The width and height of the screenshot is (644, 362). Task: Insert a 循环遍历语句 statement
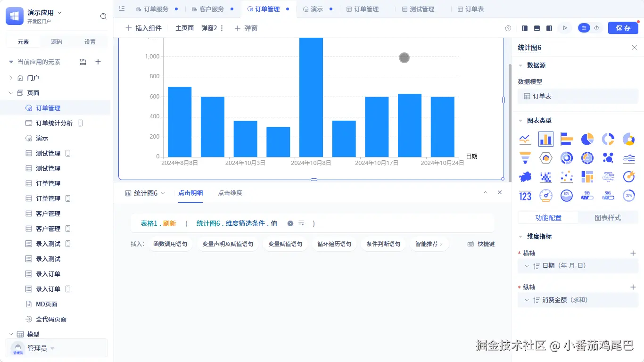[334, 244]
